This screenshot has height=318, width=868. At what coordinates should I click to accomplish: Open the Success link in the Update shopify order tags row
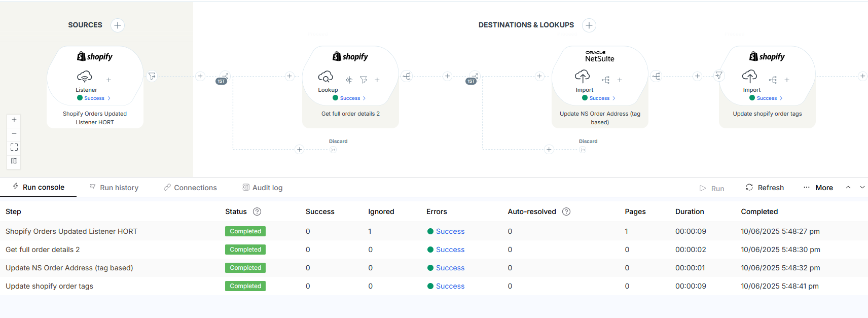click(450, 286)
